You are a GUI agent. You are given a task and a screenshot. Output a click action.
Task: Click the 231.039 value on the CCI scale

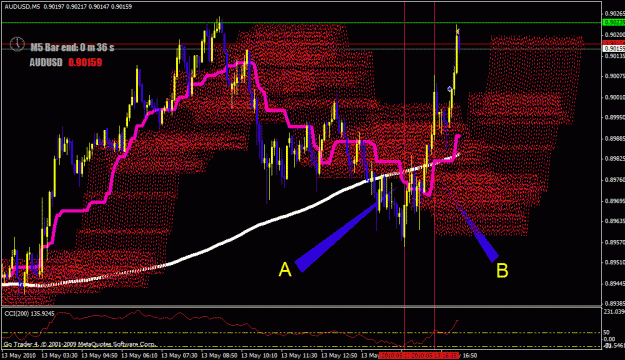coord(614,311)
